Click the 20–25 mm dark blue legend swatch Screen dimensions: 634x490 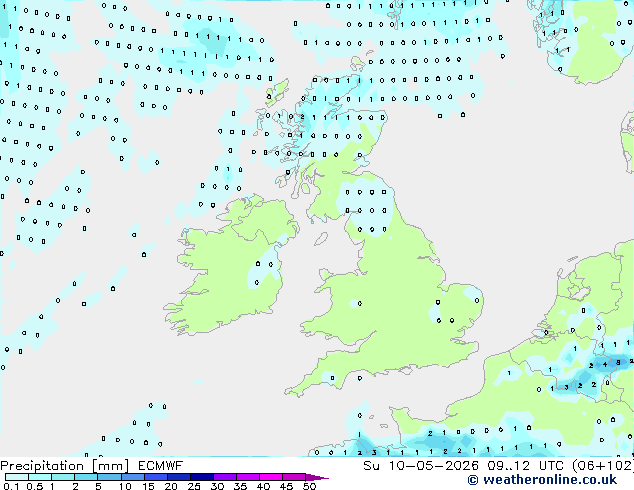[179, 477]
